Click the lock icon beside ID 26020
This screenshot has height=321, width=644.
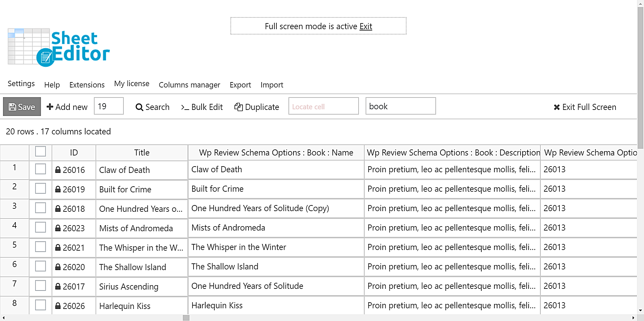tap(58, 267)
